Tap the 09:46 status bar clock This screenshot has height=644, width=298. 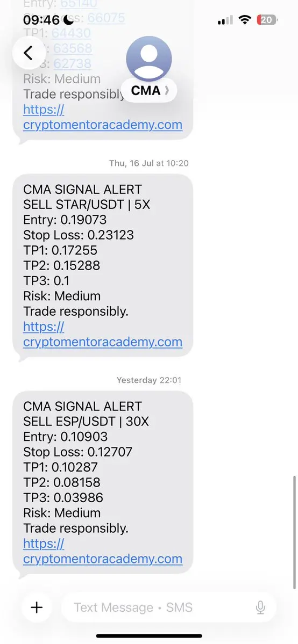click(41, 20)
